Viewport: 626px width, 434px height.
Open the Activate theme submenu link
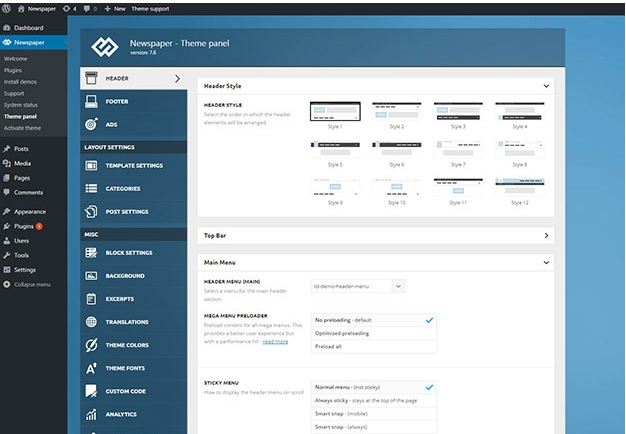point(22,128)
